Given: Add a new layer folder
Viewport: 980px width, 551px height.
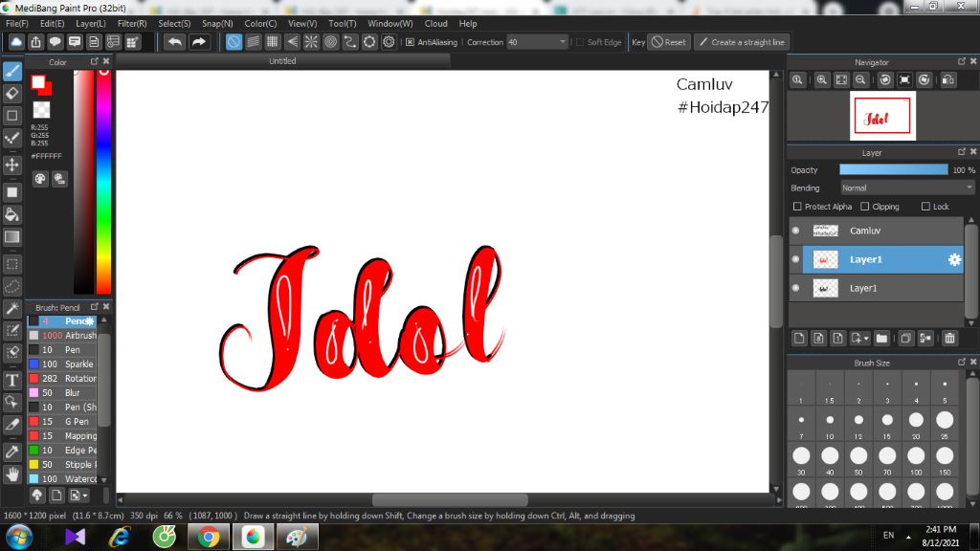Looking at the screenshot, I should (881, 338).
